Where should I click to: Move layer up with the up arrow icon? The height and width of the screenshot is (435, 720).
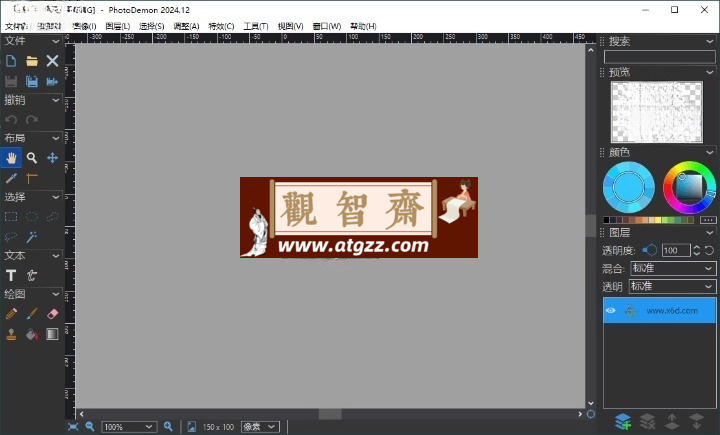pos(672,421)
